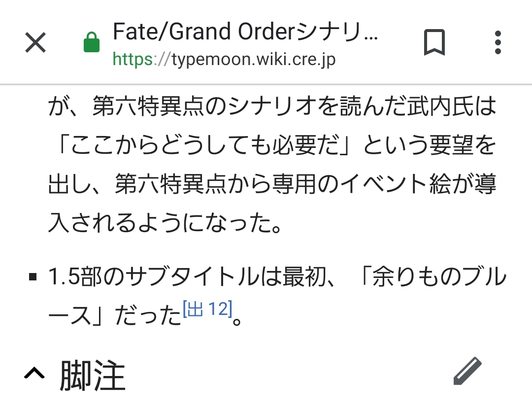Tap the 脚注 section heading text

(x=93, y=376)
